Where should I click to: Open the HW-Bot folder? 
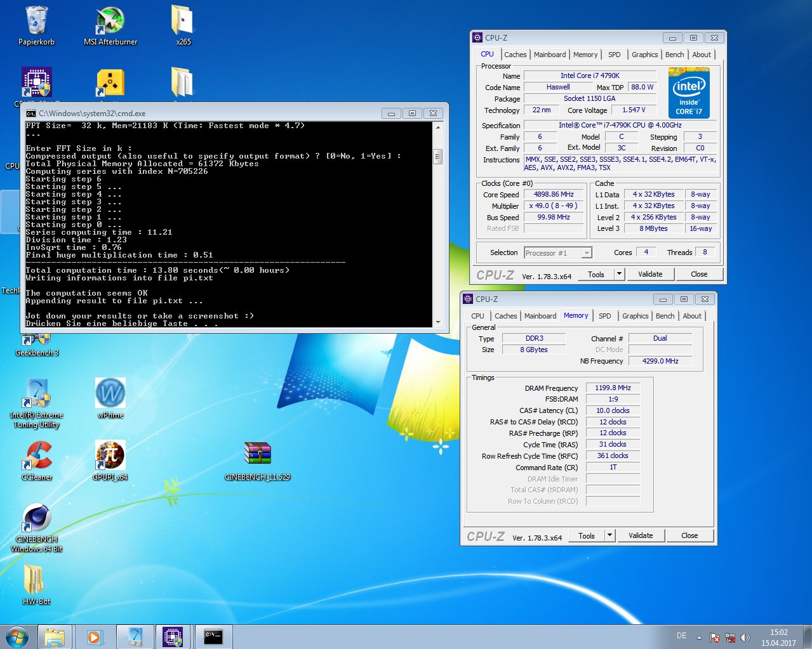(36, 584)
